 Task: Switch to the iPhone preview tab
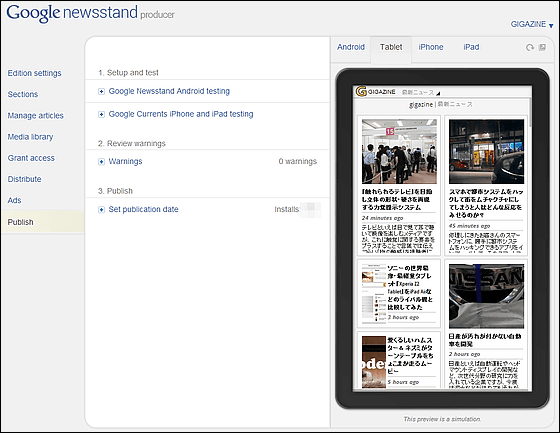pos(431,47)
